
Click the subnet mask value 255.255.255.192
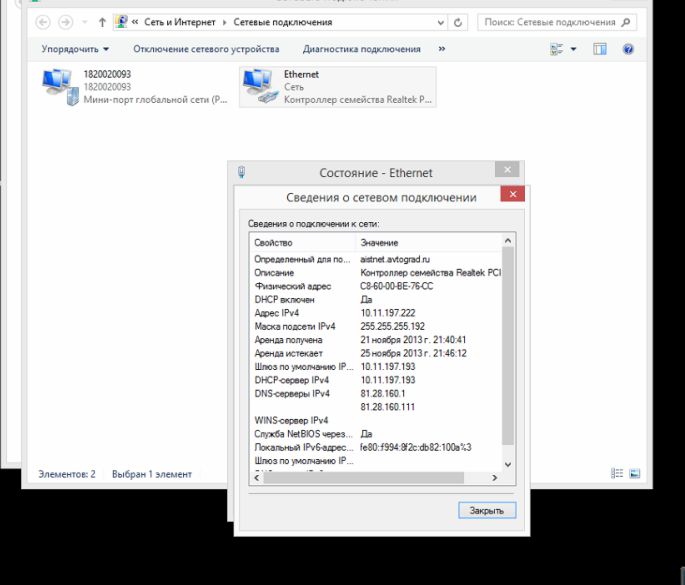coord(392,326)
